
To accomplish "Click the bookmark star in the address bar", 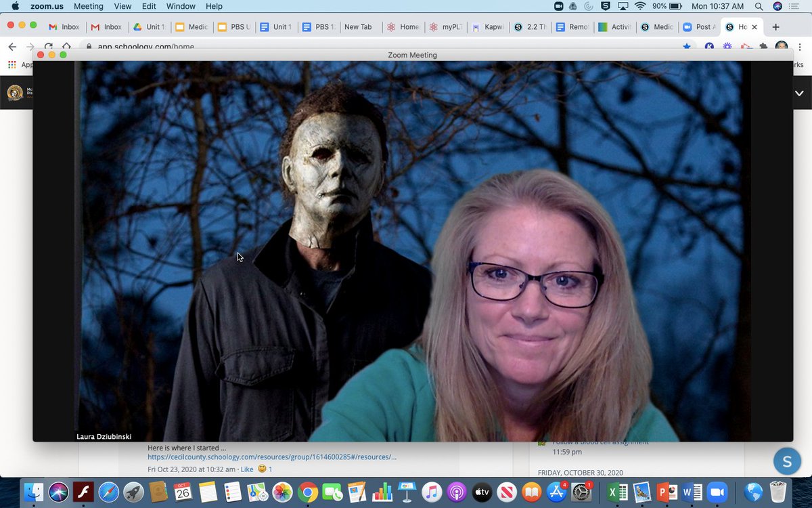I will tap(686, 45).
